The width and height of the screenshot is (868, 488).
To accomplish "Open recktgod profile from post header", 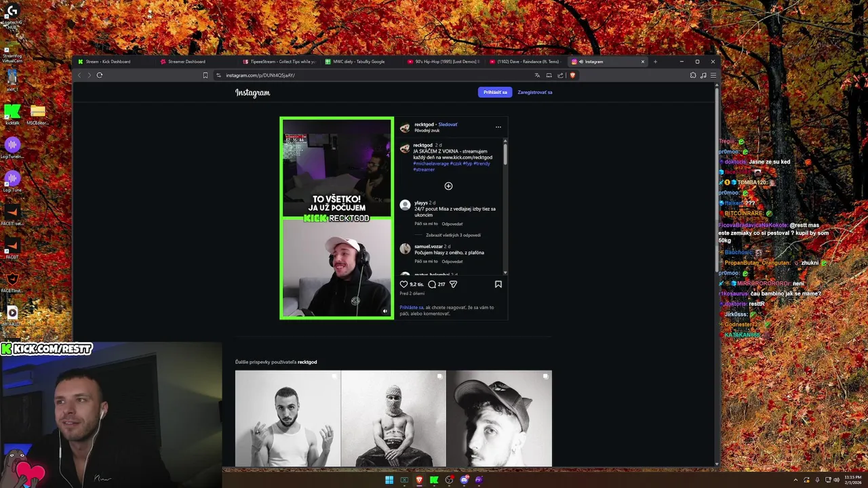I will tap(424, 125).
